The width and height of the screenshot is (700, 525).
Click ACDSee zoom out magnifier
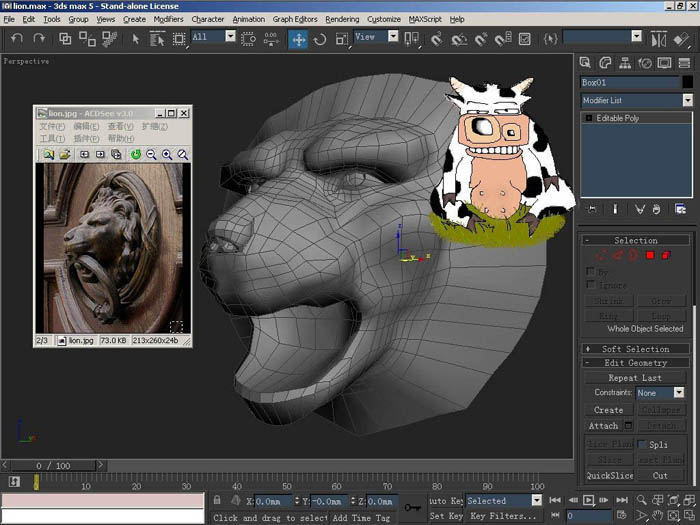click(151, 154)
